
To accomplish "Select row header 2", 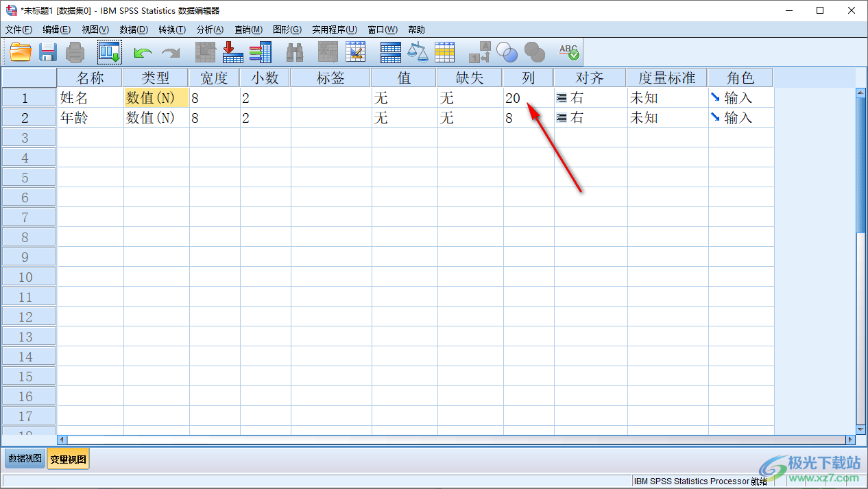I will [x=29, y=117].
